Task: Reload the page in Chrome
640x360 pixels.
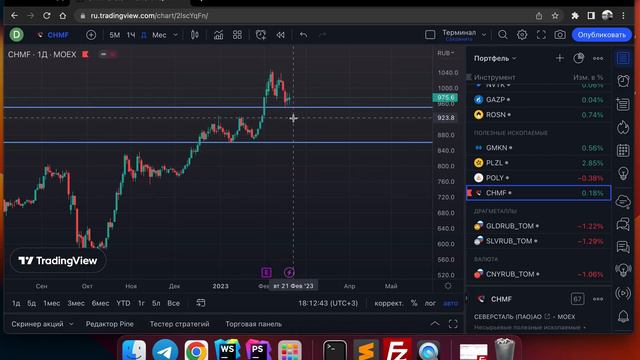Action: (47, 16)
